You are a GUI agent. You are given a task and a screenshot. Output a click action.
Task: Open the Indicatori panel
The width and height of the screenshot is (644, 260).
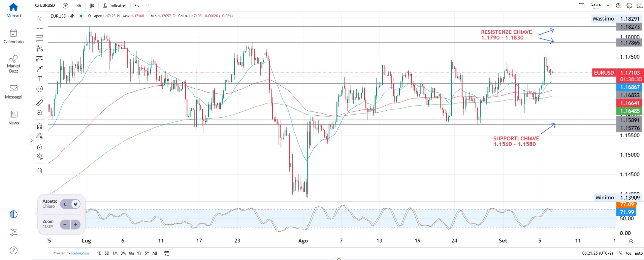(115, 5)
